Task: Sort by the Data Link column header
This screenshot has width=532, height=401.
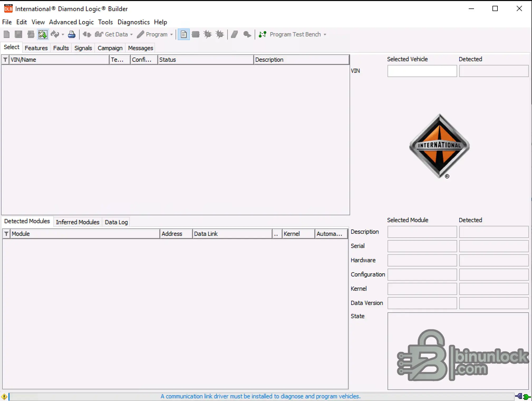Action: click(233, 234)
